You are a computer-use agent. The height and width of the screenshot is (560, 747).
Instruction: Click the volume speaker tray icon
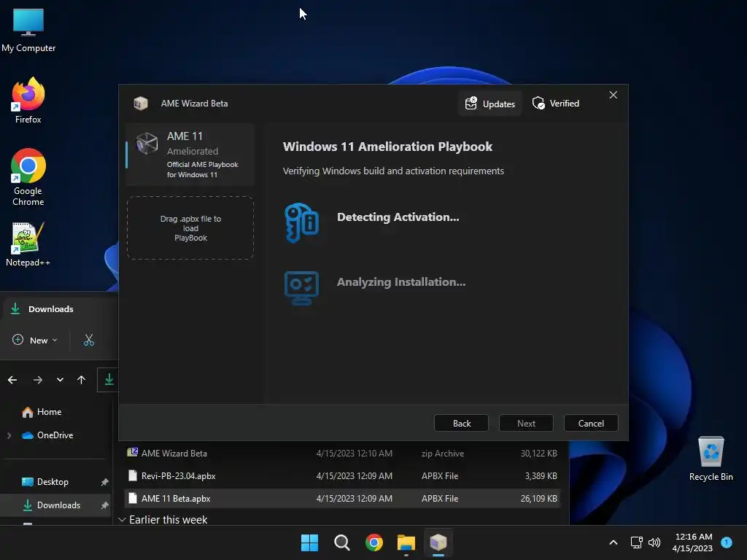[654, 542]
